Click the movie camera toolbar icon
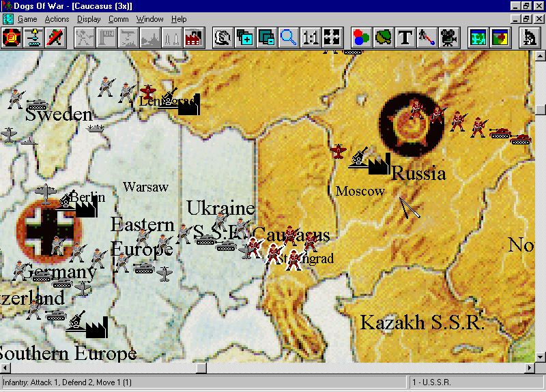The image size is (546, 392). [x=449, y=37]
